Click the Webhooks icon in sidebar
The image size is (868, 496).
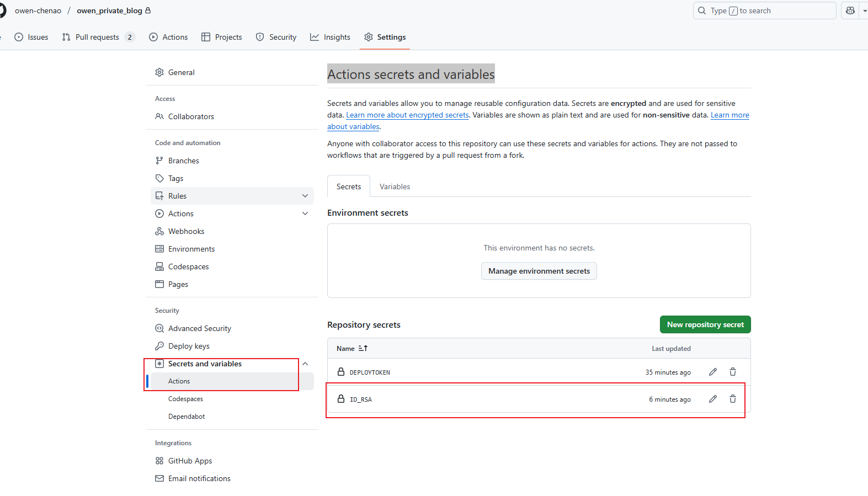coord(159,231)
